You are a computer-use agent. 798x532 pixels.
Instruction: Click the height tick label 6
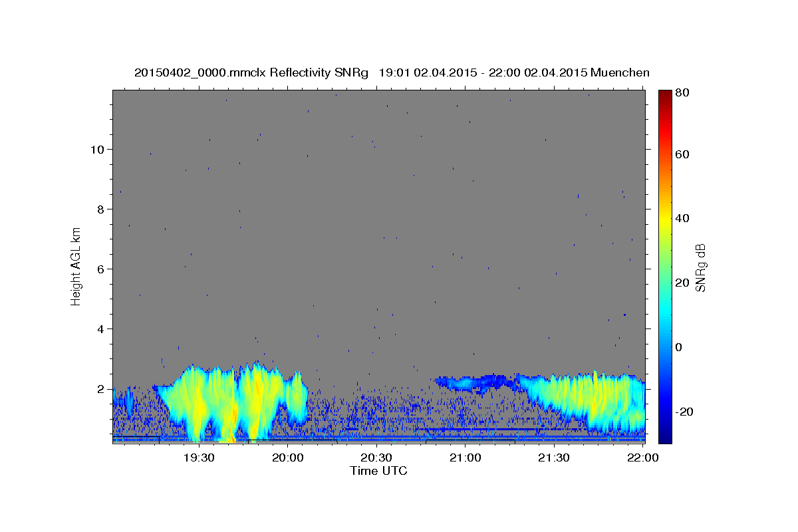[100, 269]
